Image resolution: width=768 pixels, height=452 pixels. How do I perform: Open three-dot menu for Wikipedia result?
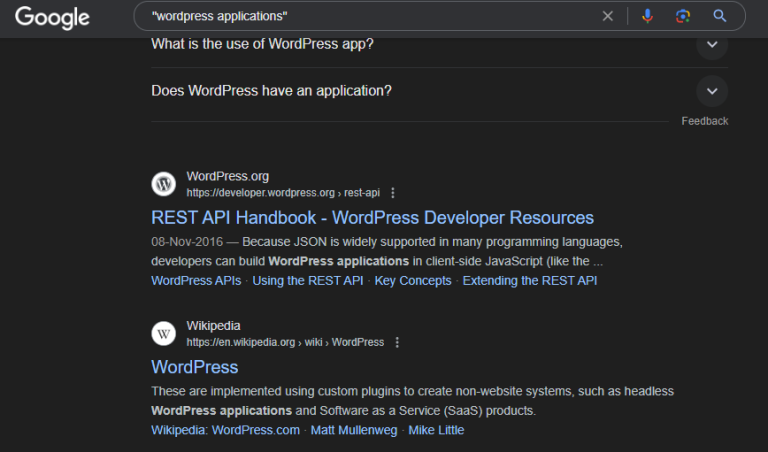click(397, 342)
